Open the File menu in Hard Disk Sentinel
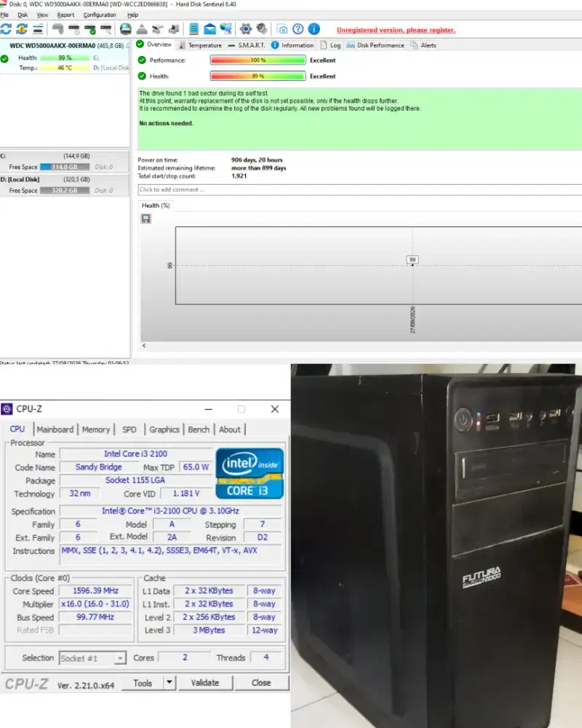 click(x=4, y=15)
